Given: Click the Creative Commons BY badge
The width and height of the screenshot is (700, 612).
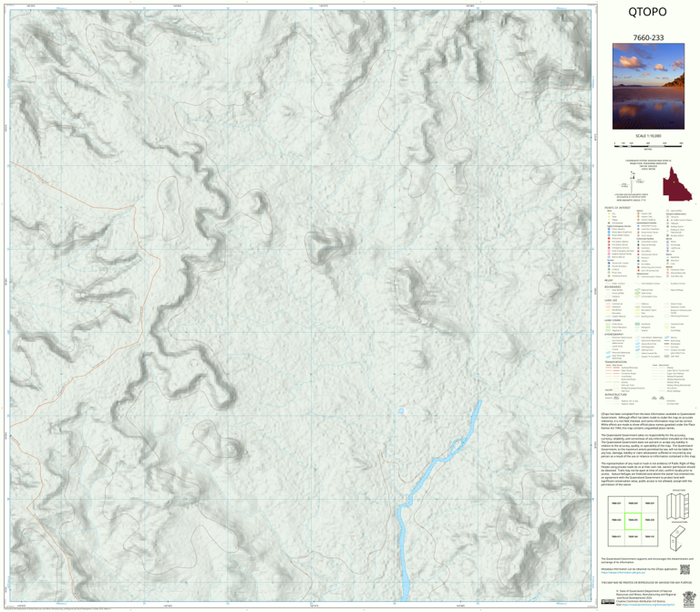Looking at the screenshot, I should click(x=608, y=602).
